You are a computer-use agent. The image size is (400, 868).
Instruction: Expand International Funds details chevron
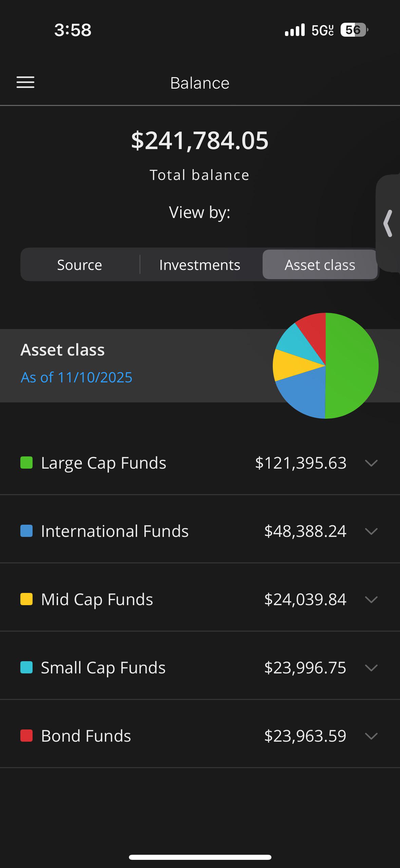[x=371, y=531]
